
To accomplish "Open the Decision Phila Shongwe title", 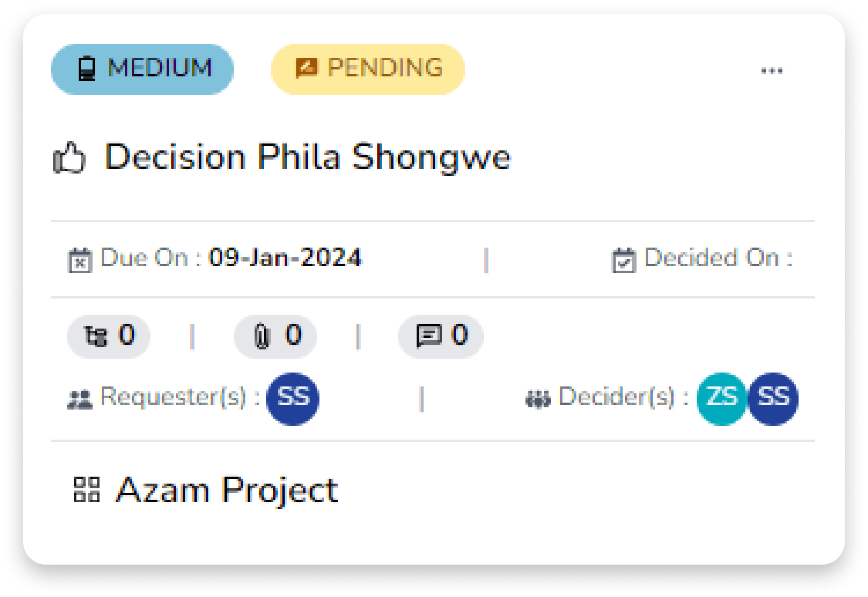I will coord(307,157).
